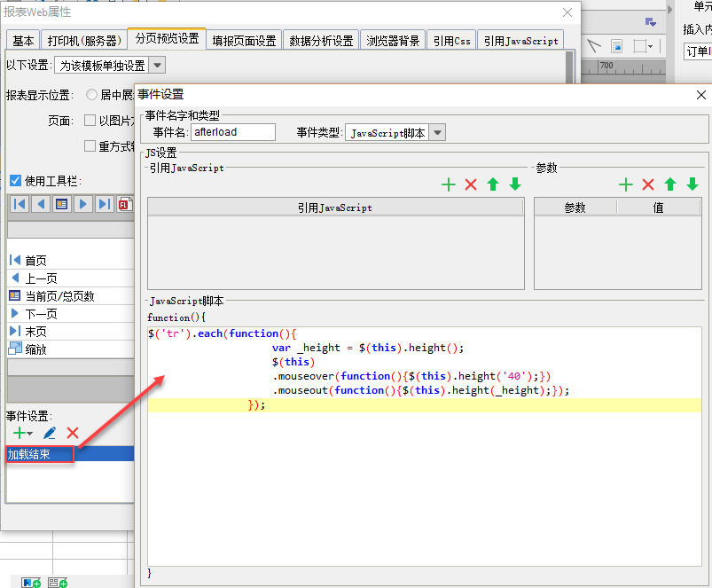Click the first page toolbar icon
Image resolution: width=712 pixels, height=588 pixels.
pos(20,204)
